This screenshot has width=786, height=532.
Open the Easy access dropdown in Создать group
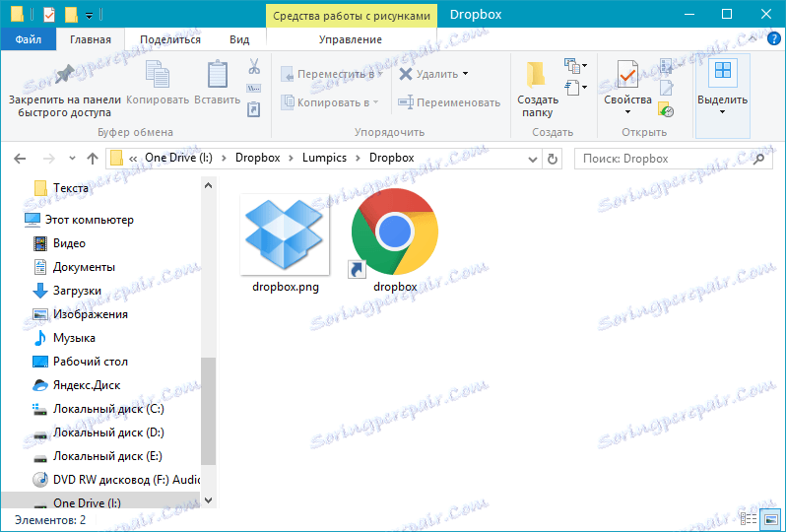click(575, 88)
